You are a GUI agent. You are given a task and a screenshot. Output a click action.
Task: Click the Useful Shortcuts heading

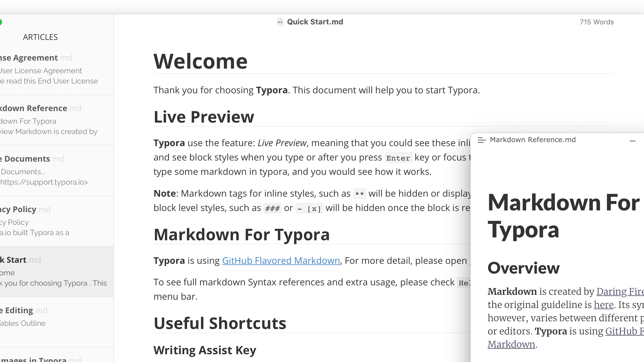(x=220, y=323)
